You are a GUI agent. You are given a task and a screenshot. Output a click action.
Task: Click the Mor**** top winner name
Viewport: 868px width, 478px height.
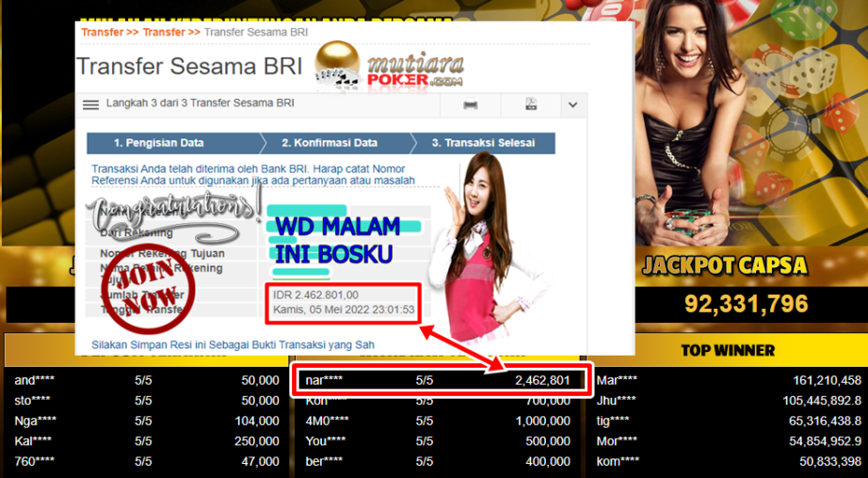[x=617, y=441]
